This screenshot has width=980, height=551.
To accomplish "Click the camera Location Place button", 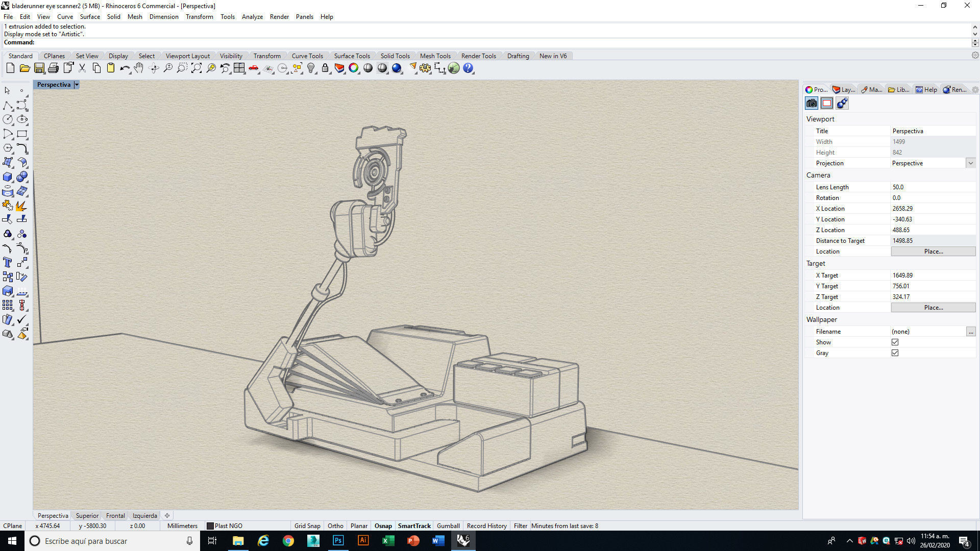I will [933, 252].
